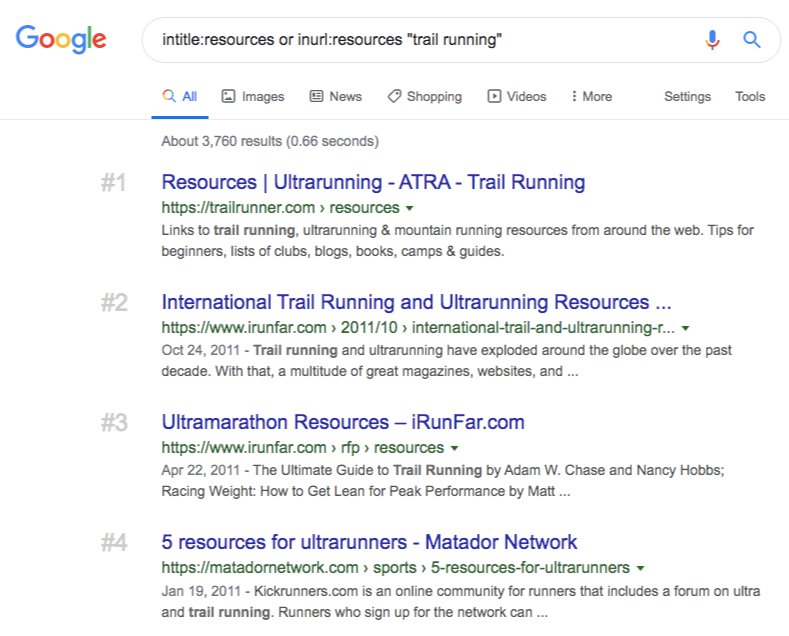This screenshot has width=789, height=636.
Task: Click the Videos play icon
Action: pyautogui.click(x=494, y=96)
